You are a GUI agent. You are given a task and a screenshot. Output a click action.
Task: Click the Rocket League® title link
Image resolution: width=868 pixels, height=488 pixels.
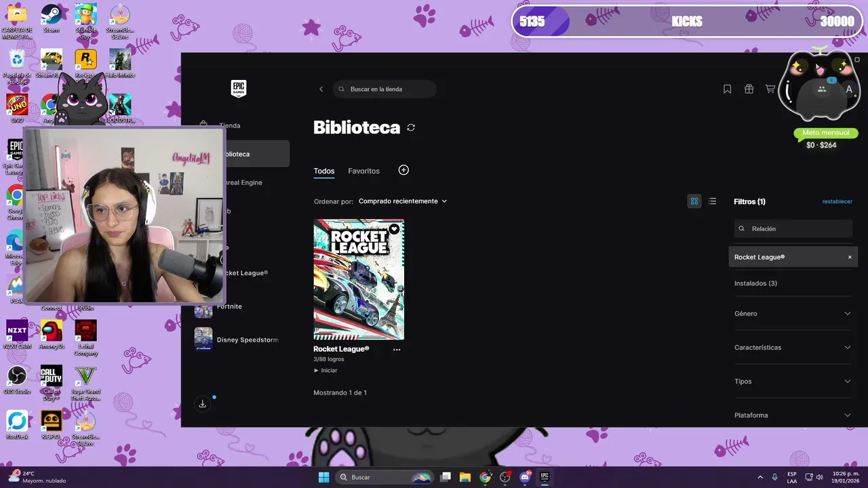(x=341, y=349)
